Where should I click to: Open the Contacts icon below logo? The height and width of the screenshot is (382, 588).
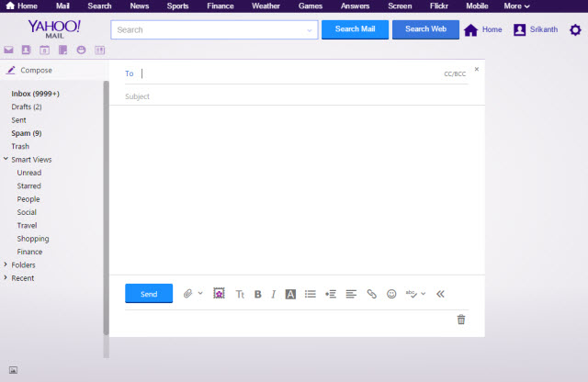(x=26, y=50)
